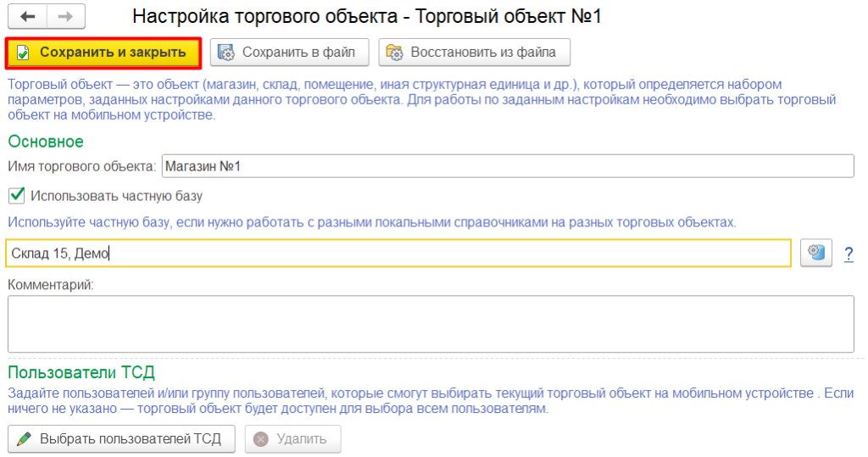This screenshot has width=868, height=457.
Task: Uncheck the Использовать частную базу checkbox
Action: click(17, 195)
